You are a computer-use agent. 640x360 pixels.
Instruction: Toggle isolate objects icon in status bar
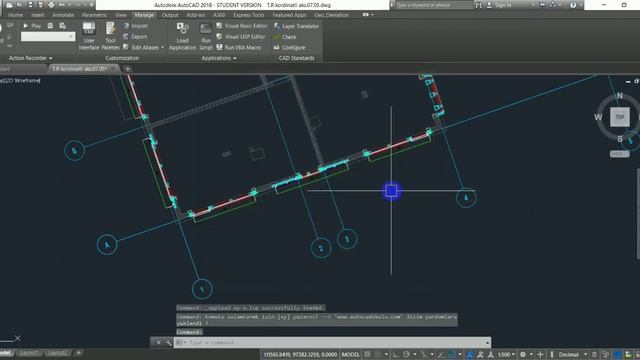(606, 354)
